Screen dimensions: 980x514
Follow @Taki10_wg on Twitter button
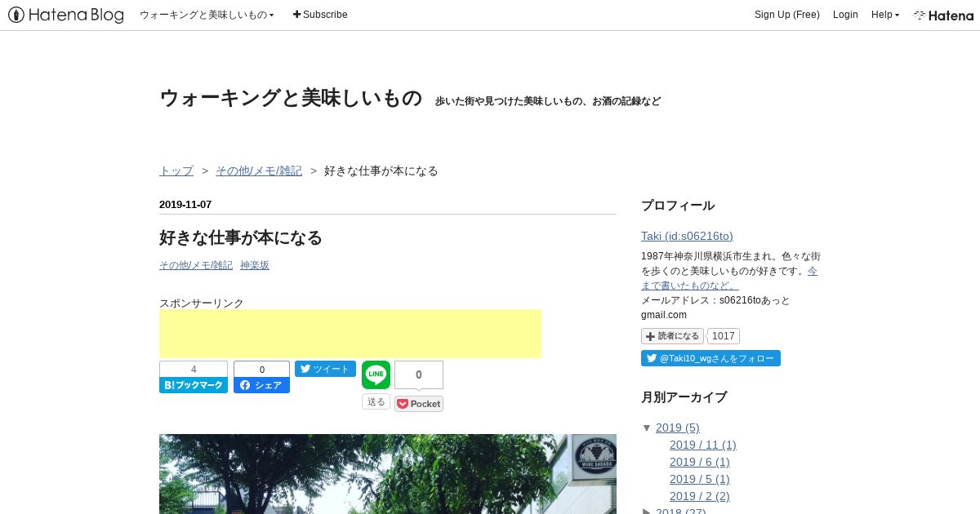point(710,358)
